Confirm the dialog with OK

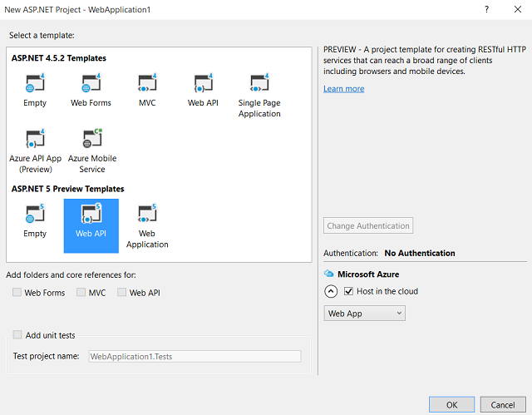451,405
